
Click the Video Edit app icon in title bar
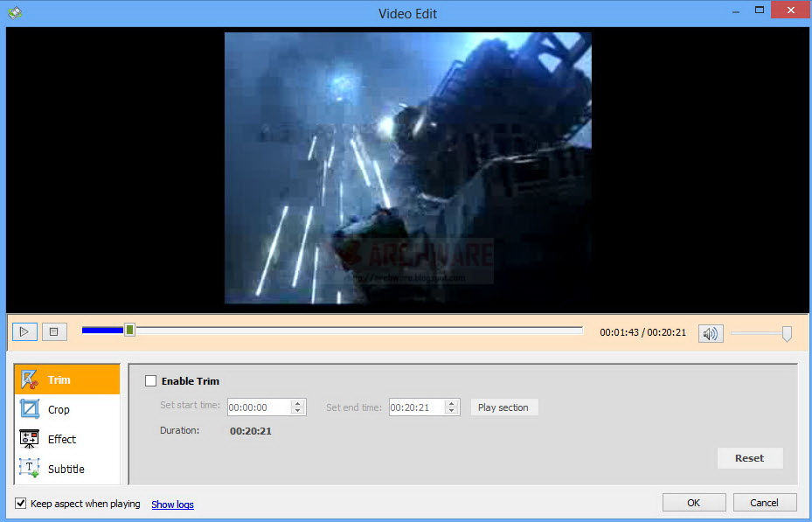click(x=15, y=12)
